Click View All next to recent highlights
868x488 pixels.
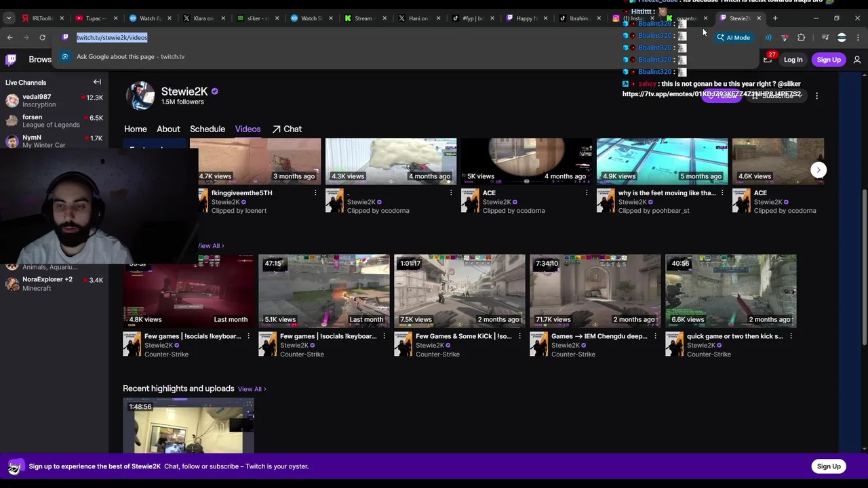[x=252, y=389]
